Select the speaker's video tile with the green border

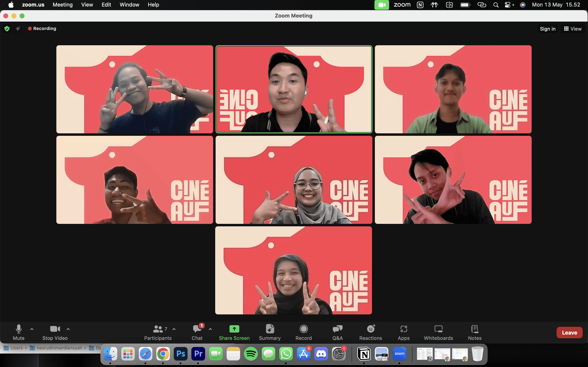pyautogui.click(x=294, y=89)
